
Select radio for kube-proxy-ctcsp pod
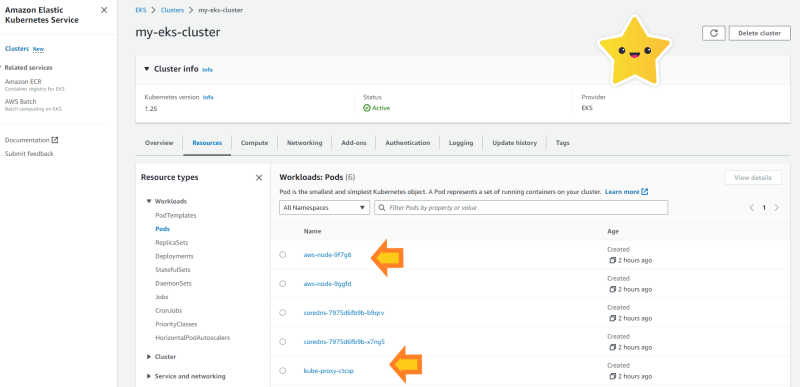[x=283, y=371]
